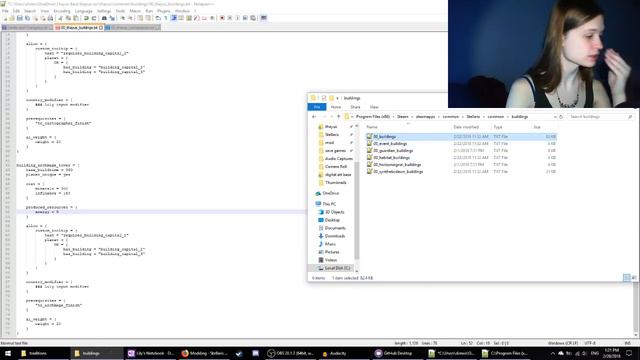640x360 pixels.
Task: Click the Print icon in Notepad++ toolbar
Action: pos(50,18)
